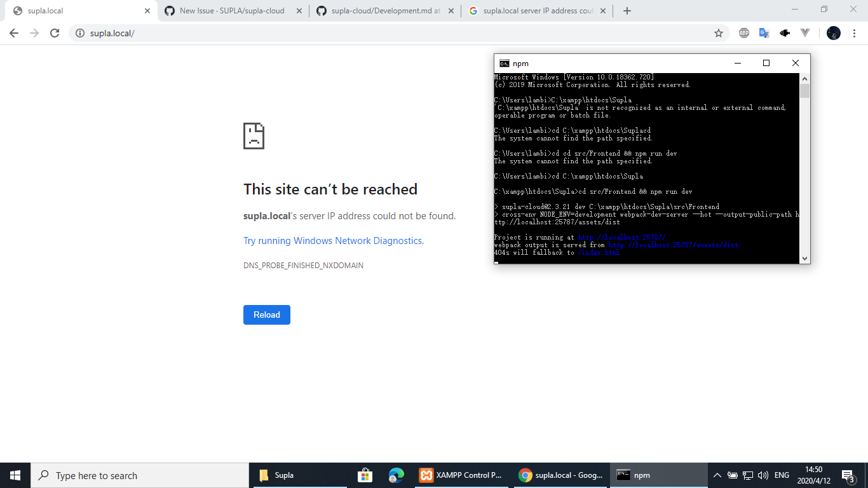Open the Windows Start menu
The height and width of the screenshot is (488, 868).
pyautogui.click(x=15, y=475)
